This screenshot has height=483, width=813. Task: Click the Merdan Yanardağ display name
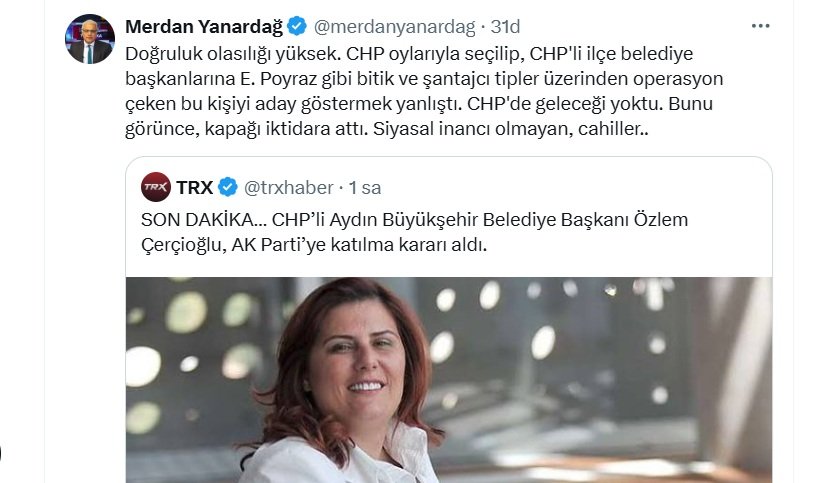(204, 26)
